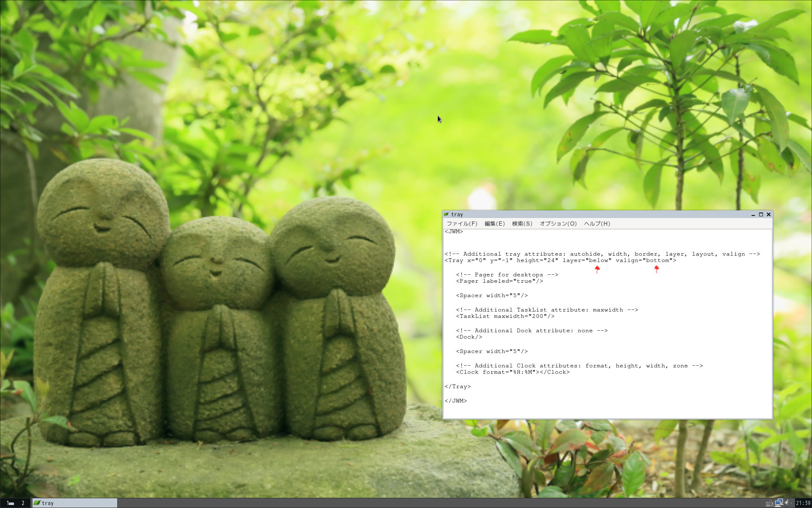Open the ファイル(F) menu
The width and height of the screenshot is (812, 508).
[462, 224]
